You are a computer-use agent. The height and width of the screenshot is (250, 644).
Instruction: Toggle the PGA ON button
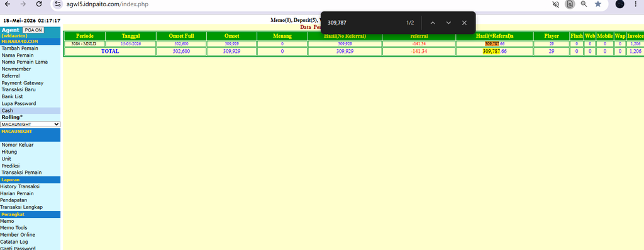pyautogui.click(x=33, y=30)
